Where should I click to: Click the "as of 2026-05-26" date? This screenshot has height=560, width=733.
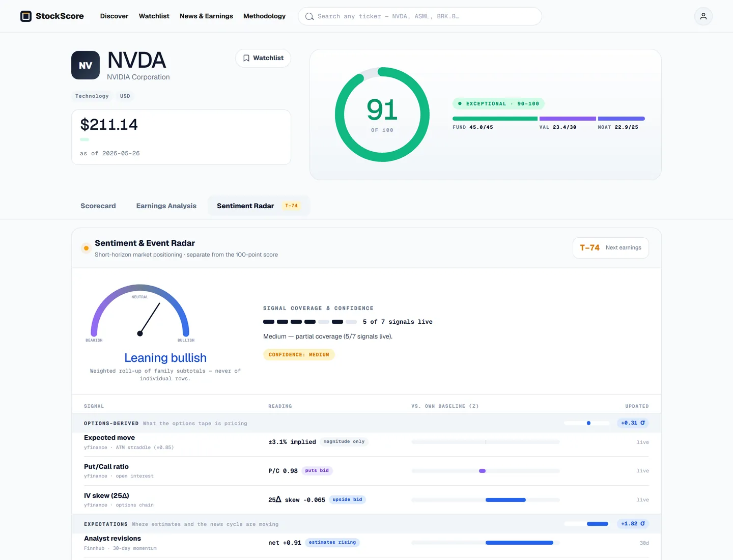point(110,153)
